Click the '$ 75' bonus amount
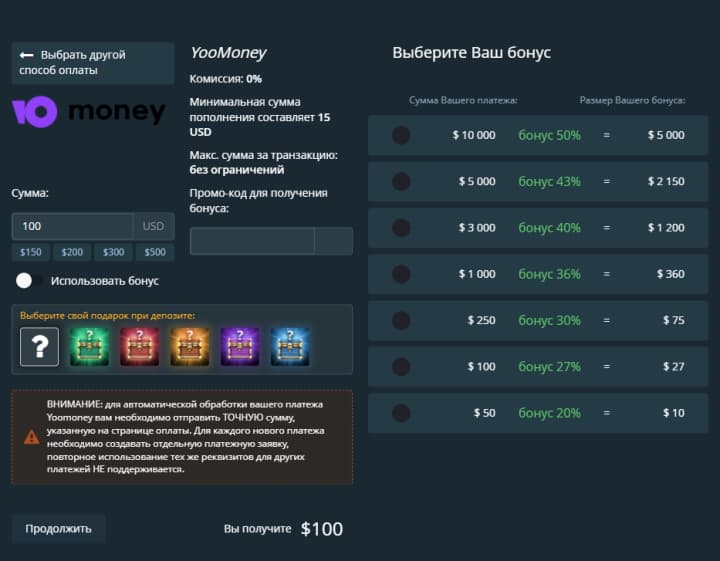The height and width of the screenshot is (561, 720). point(674,320)
